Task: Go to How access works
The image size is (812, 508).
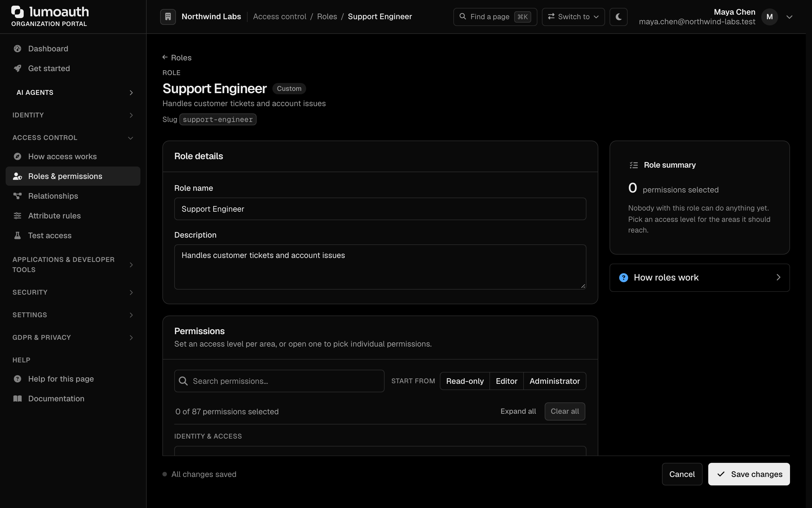Action: (73, 157)
